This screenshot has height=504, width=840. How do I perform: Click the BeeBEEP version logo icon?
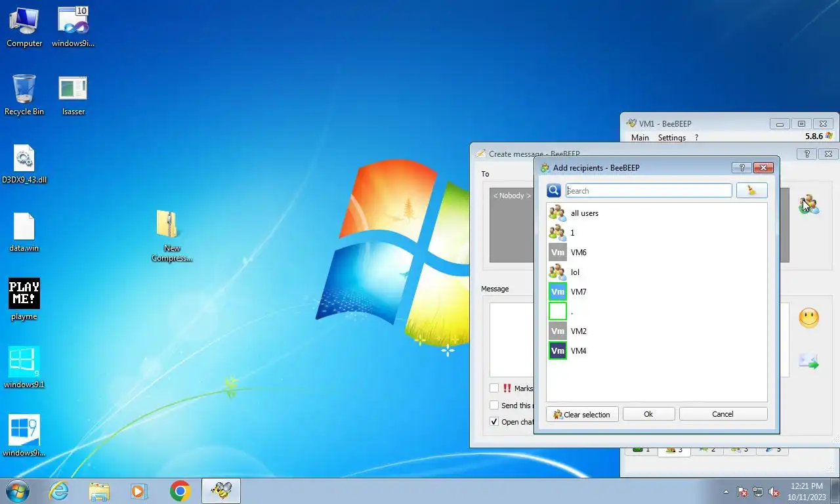coord(829,136)
